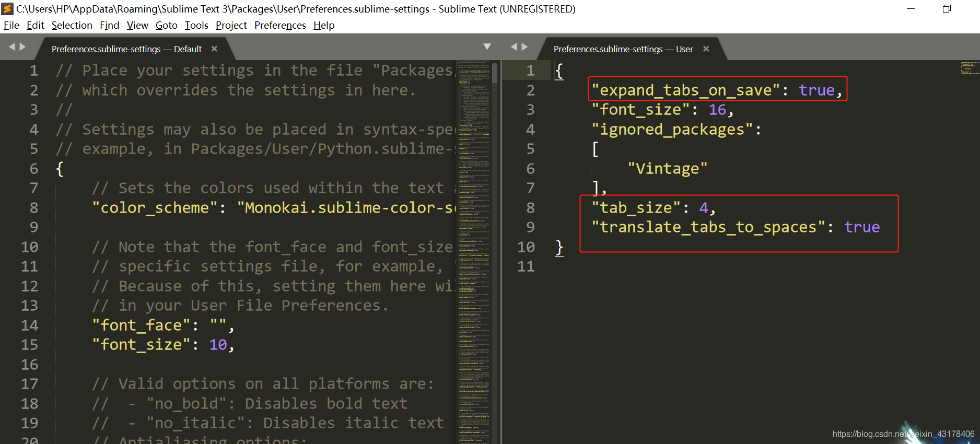
Task: Click the Sublime Text app icon in title bar
Action: [x=7, y=9]
